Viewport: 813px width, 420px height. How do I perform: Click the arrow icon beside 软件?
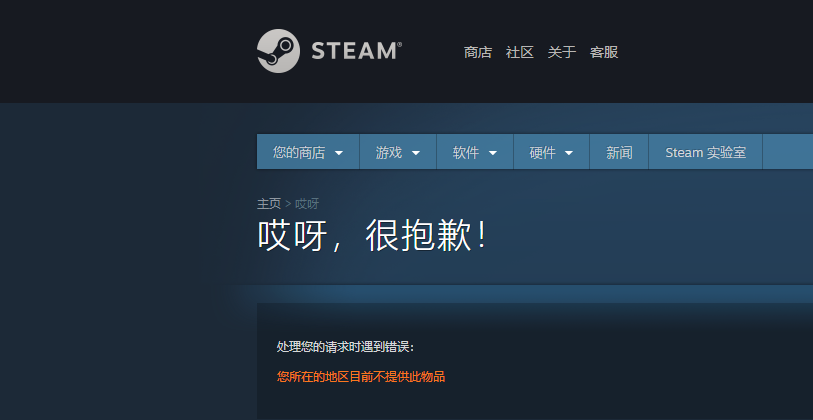(x=492, y=153)
